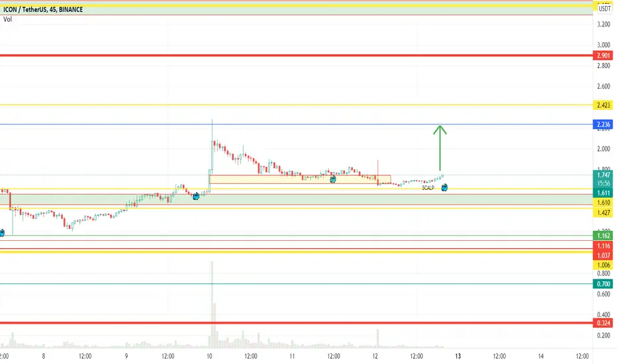Select the yellow 1.427 price label
The image size is (617, 364).
click(x=603, y=213)
